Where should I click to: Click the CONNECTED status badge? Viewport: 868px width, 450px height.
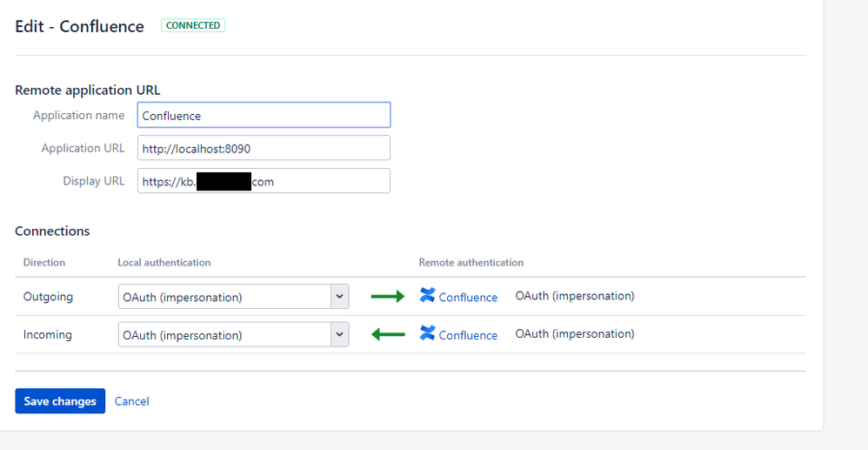(x=193, y=25)
